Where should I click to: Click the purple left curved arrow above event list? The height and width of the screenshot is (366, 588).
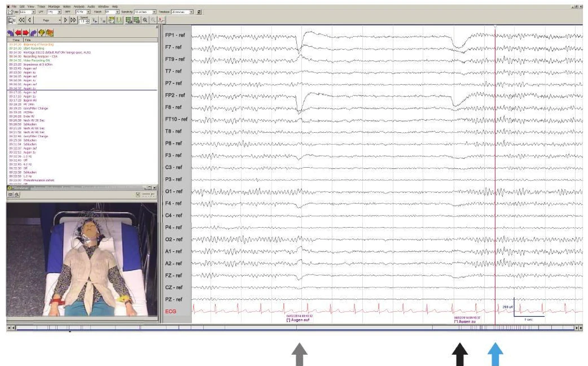10,32
